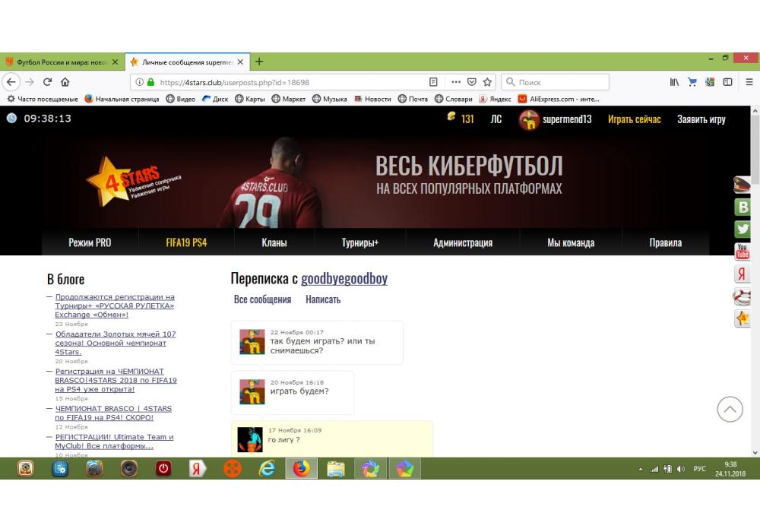This screenshot has height=532, width=760.
Task: Click the scroll-to-top circle arrow
Action: [730, 409]
